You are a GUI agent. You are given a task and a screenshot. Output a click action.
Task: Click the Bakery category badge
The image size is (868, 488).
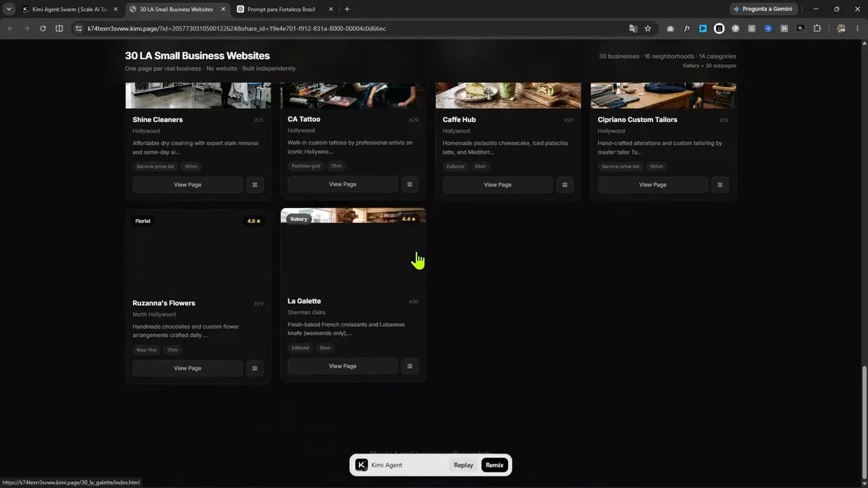pyautogui.click(x=299, y=219)
